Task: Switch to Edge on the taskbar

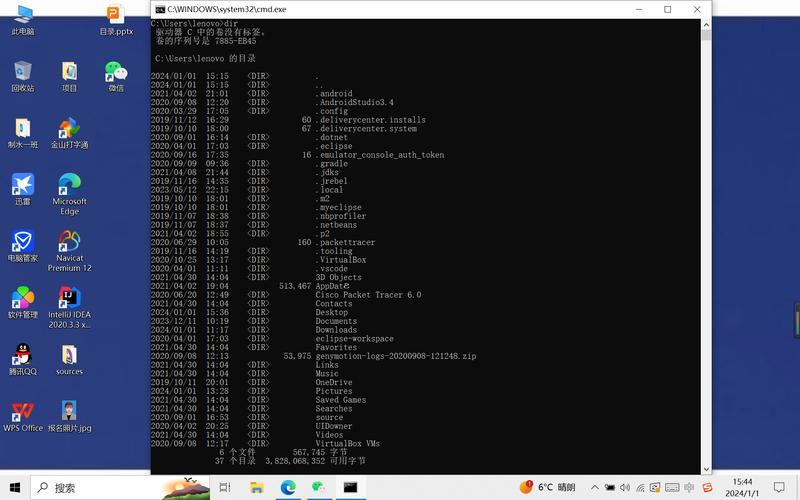Action: [x=288, y=488]
